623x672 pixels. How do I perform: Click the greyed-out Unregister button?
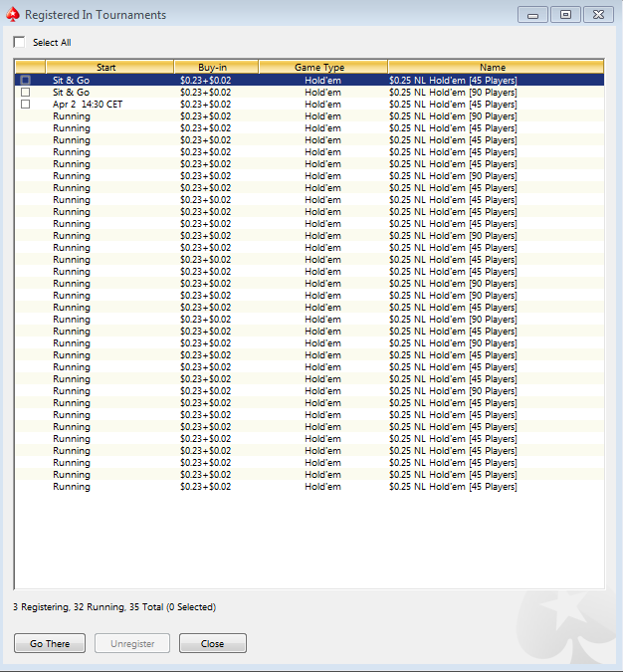pyautogui.click(x=132, y=643)
